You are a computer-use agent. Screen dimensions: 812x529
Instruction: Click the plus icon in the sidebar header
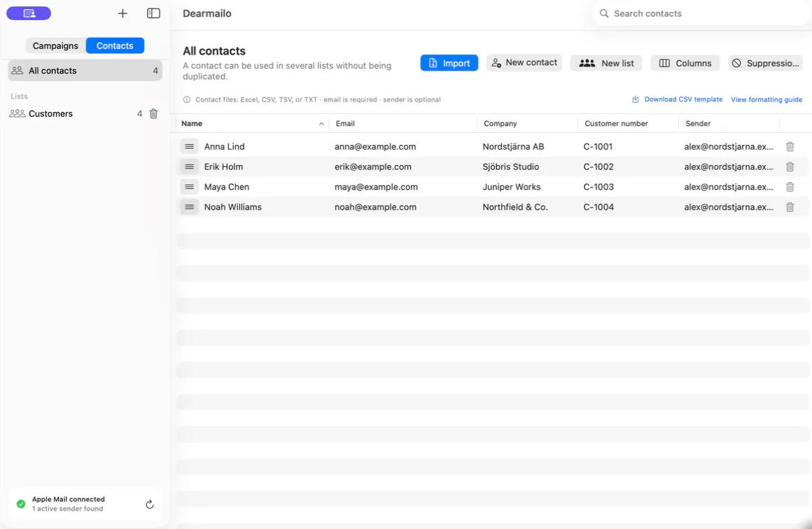click(x=122, y=13)
